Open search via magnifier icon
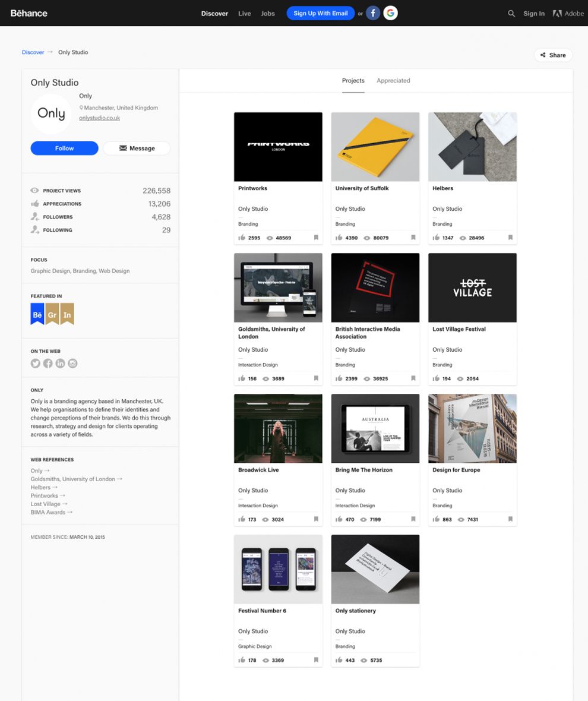This screenshot has width=588, height=701. click(x=511, y=14)
